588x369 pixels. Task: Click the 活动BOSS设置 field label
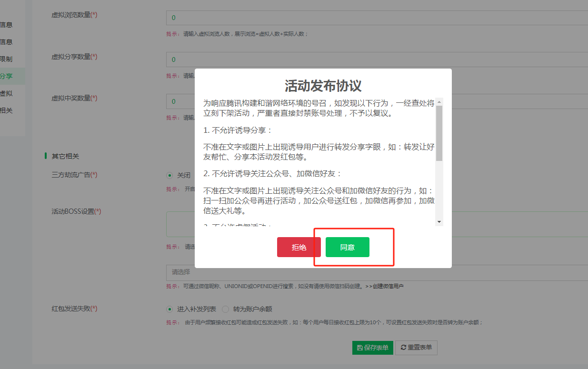[x=76, y=211]
